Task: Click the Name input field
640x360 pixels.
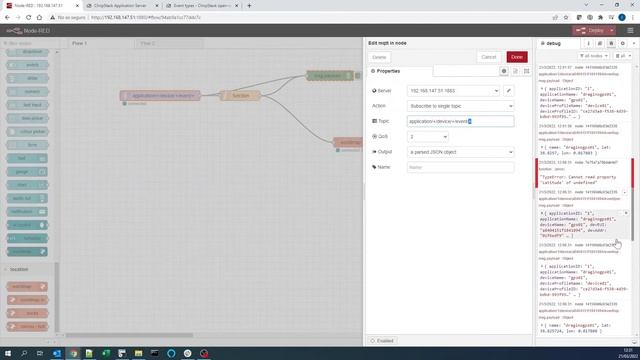Action: (x=460, y=167)
